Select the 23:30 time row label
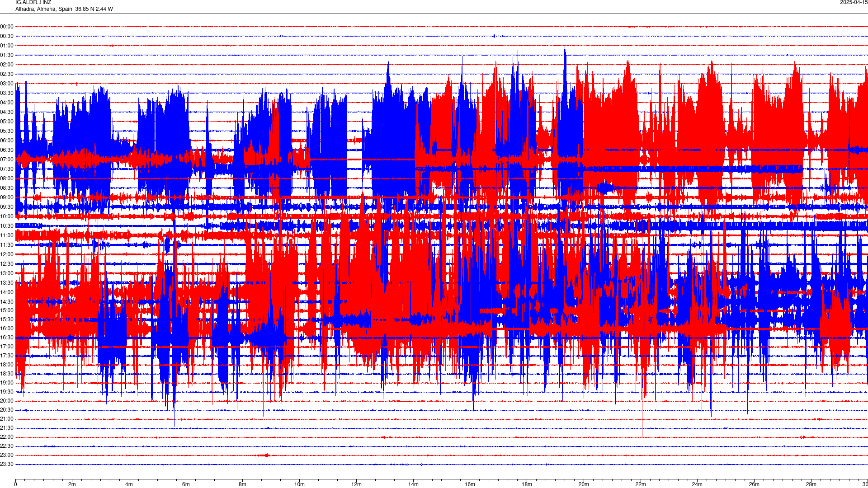The width and height of the screenshot is (868, 488). [7, 464]
